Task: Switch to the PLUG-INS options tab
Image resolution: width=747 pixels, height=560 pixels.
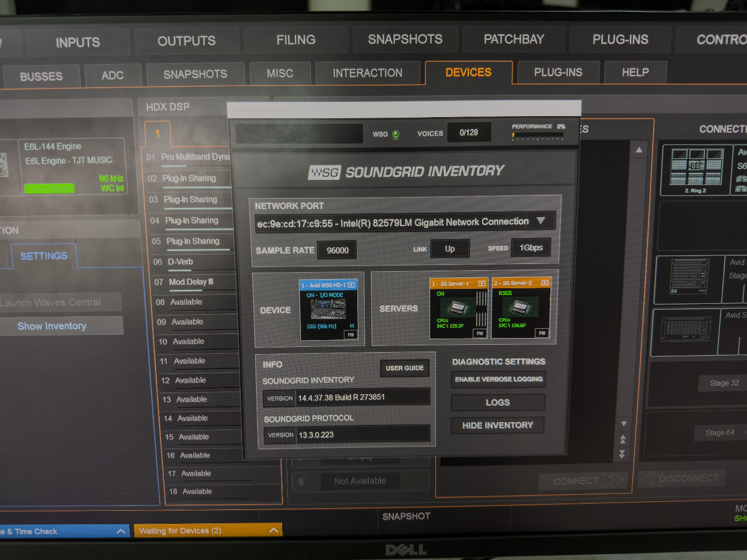Action: coord(558,73)
